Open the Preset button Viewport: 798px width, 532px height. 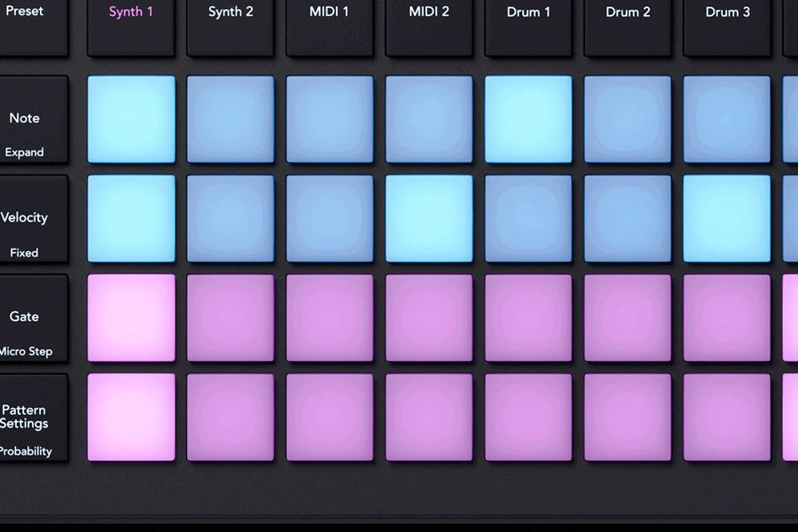tap(34, 27)
